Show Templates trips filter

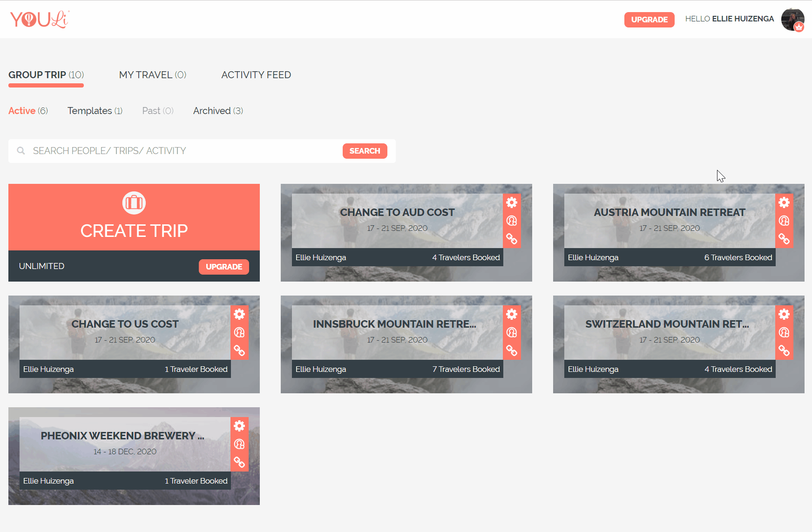tap(95, 111)
